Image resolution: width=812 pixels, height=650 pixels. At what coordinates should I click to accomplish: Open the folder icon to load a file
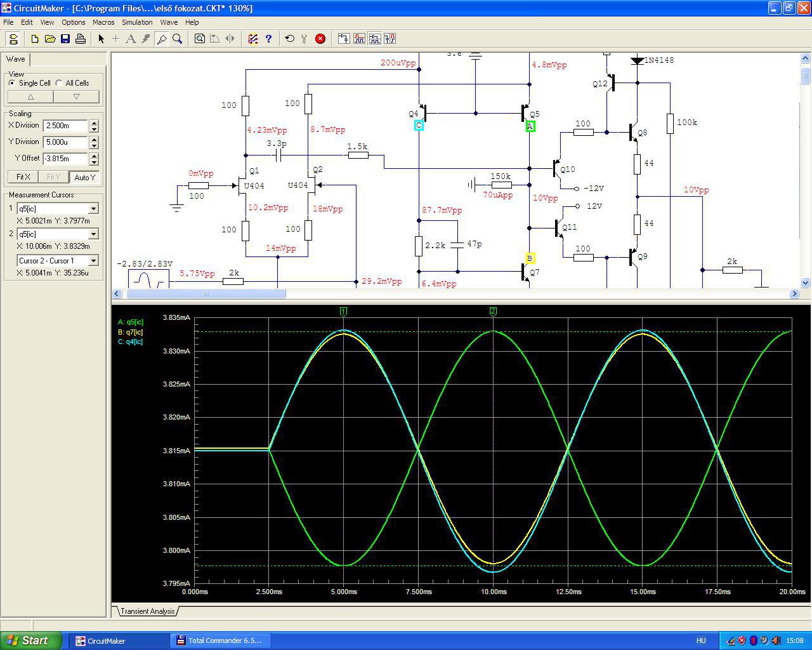coord(50,39)
